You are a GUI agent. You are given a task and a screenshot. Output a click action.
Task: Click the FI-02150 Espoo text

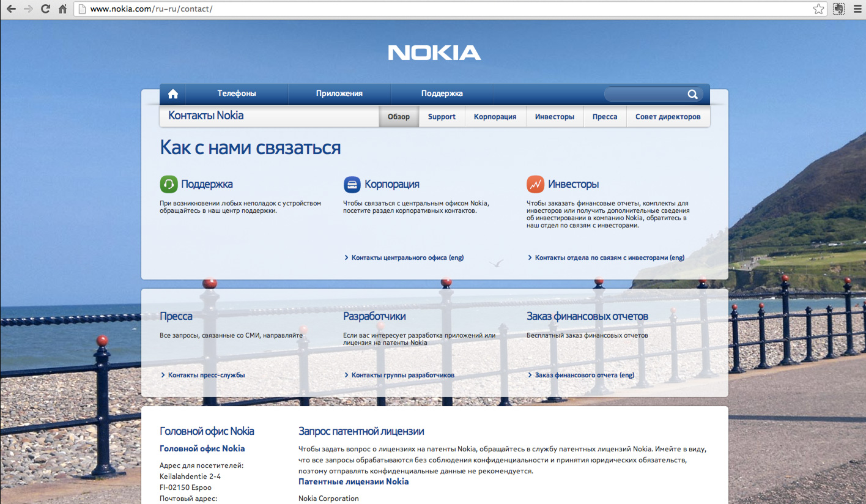coord(186,487)
